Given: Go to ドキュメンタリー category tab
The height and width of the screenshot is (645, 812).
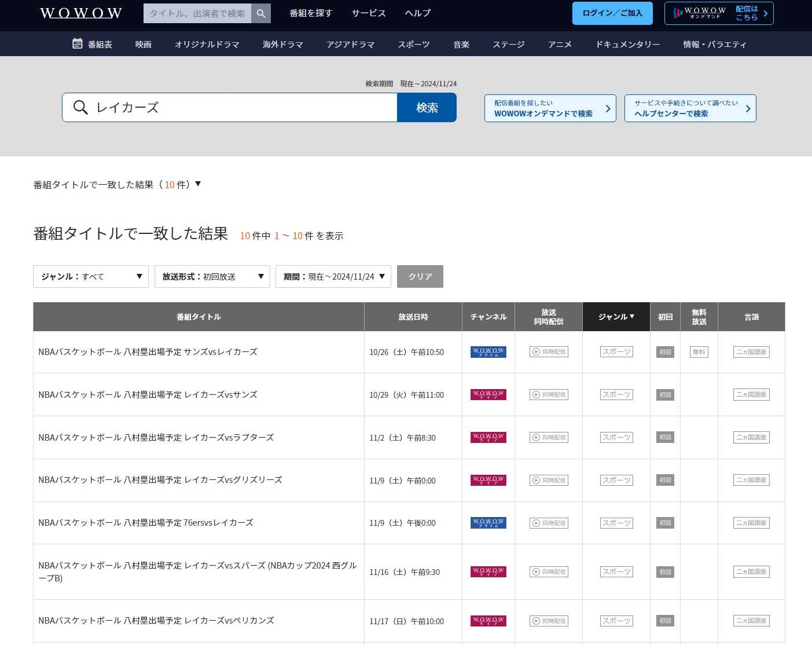Looking at the screenshot, I should 628,45.
